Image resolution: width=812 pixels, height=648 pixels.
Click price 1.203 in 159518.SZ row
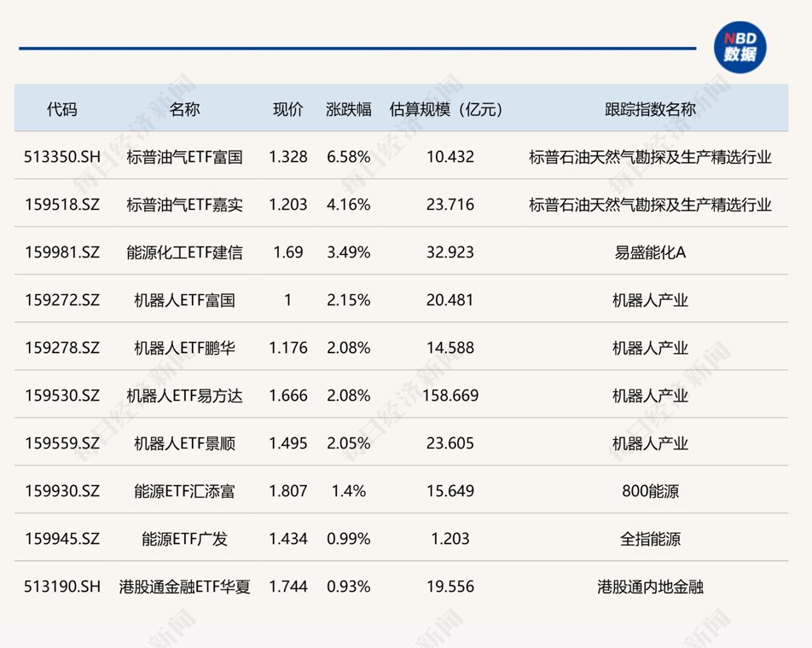(288, 205)
